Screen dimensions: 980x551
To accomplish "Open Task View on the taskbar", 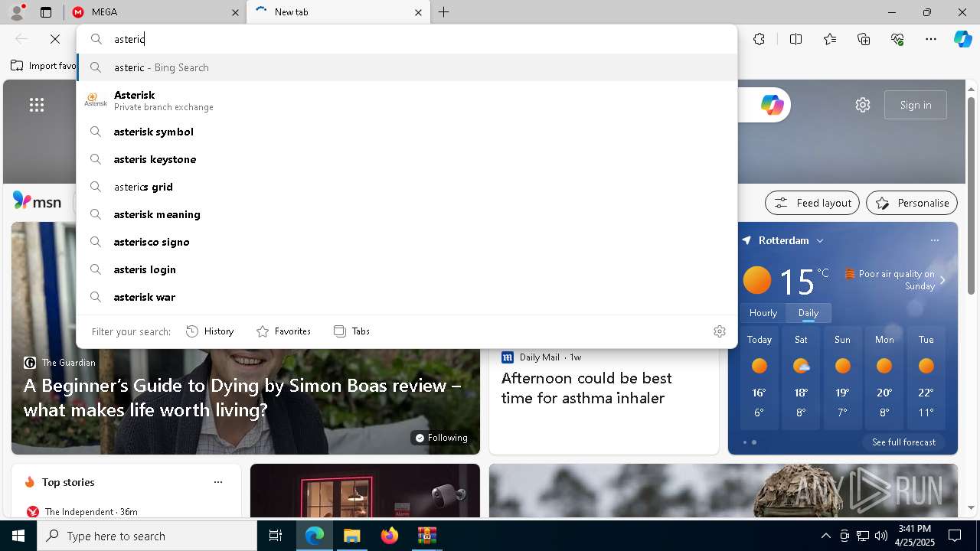I will pos(276,536).
